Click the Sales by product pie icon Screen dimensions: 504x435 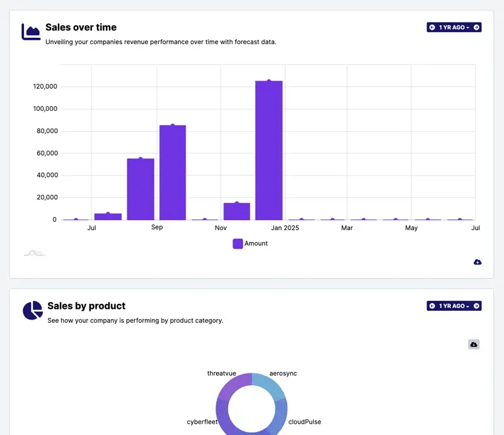click(32, 310)
